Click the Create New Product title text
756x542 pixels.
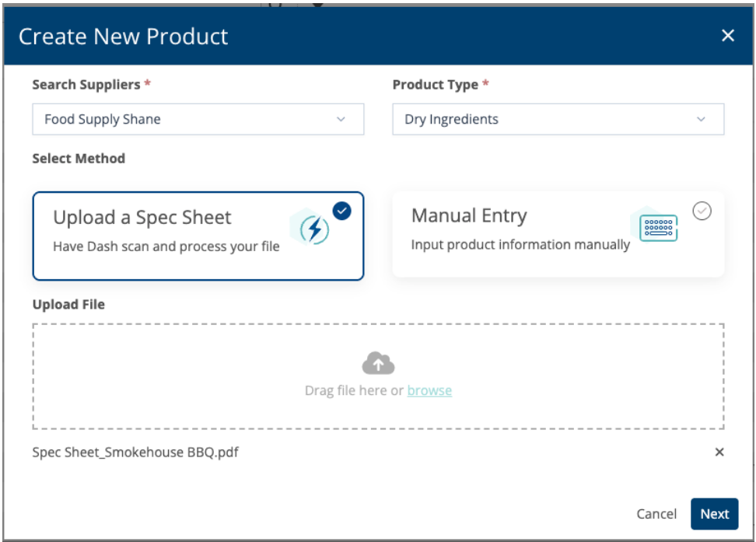124,37
